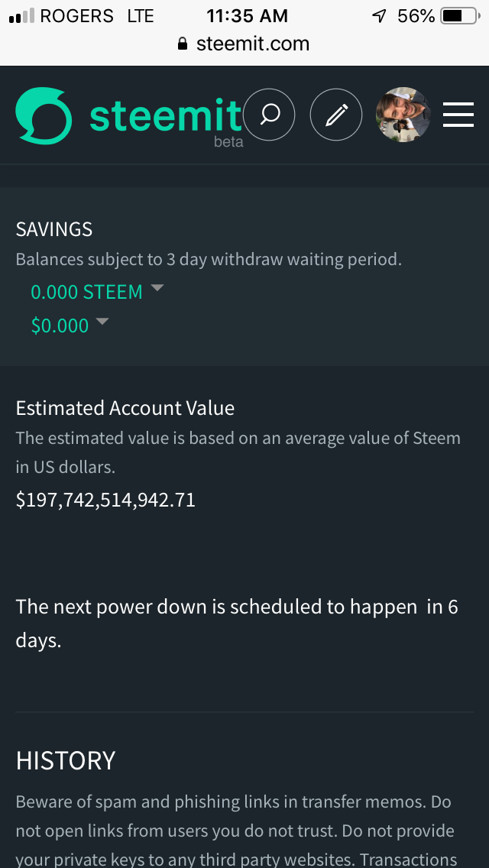Image resolution: width=489 pixels, height=868 pixels.
Task: Select the estimated account value amount
Action: click(105, 500)
